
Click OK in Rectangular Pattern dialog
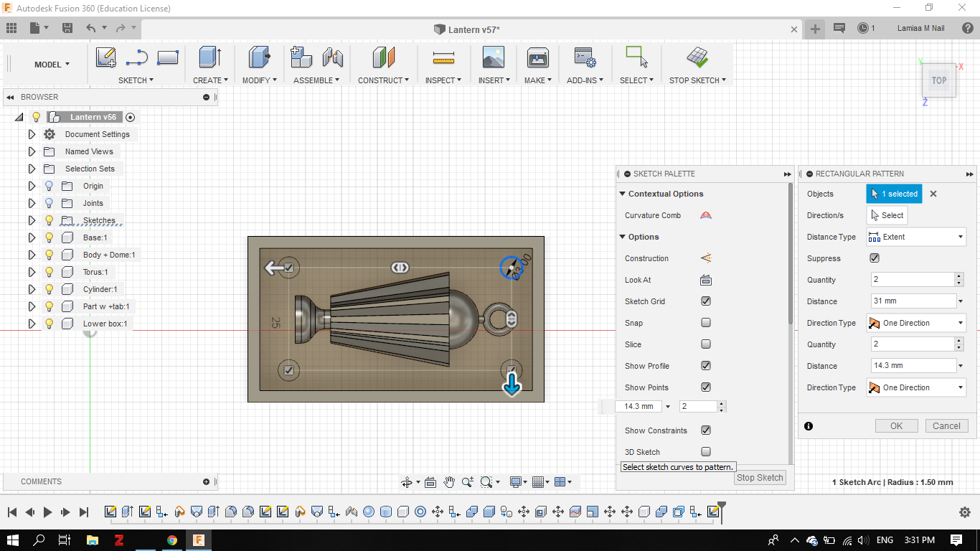pos(896,425)
